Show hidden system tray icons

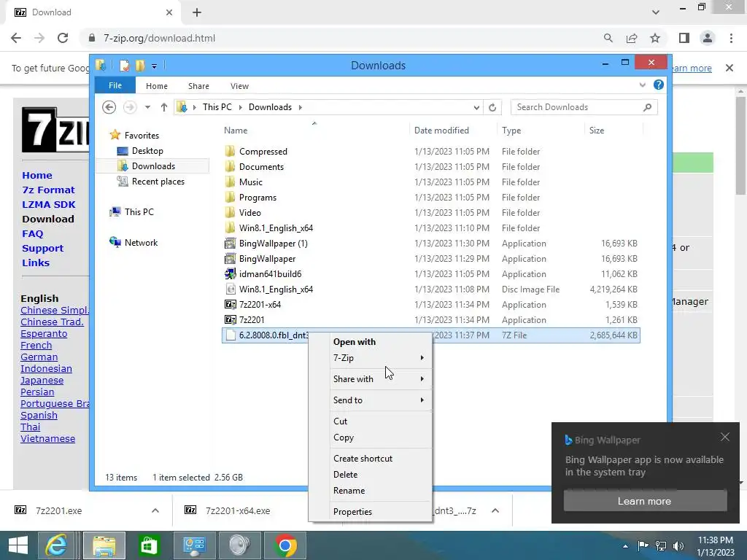tap(625, 546)
